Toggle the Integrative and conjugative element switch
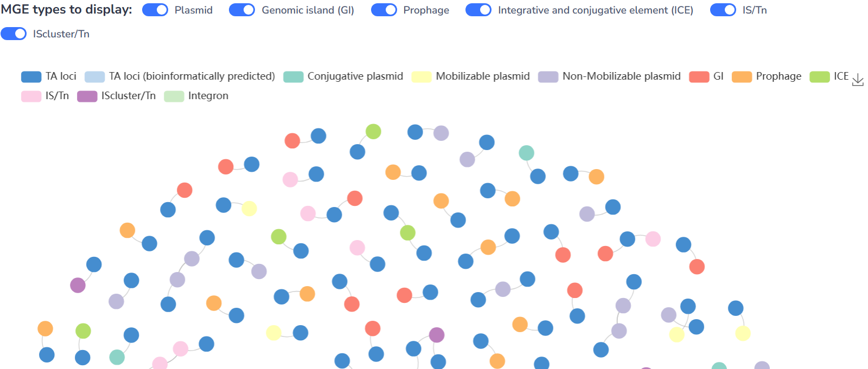 478,10
